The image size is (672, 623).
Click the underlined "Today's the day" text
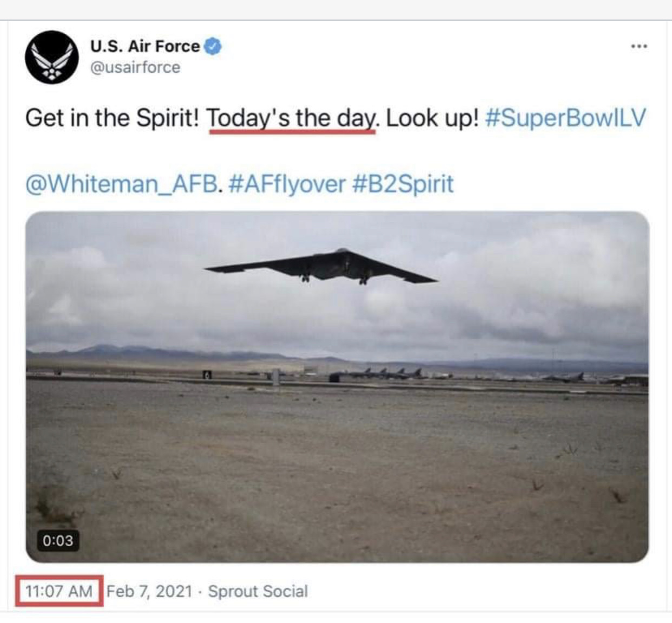[291, 118]
